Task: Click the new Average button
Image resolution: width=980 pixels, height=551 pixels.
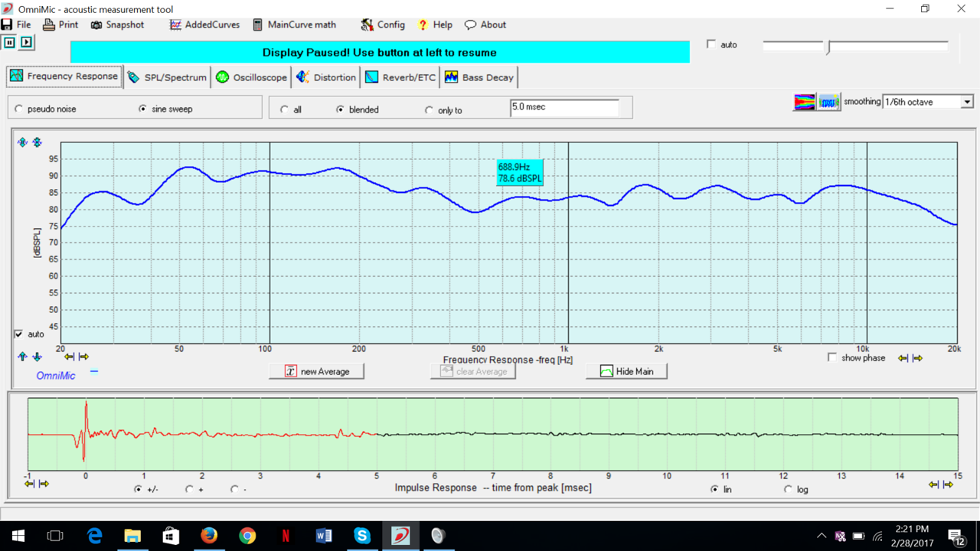Action: tap(316, 371)
